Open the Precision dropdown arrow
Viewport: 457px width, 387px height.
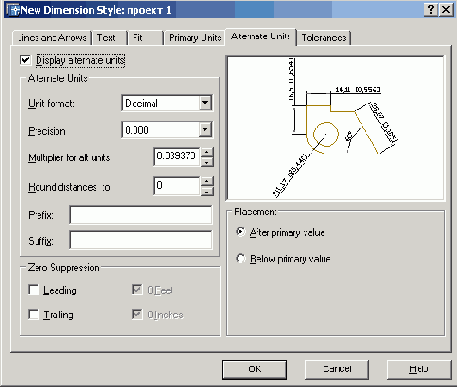205,130
